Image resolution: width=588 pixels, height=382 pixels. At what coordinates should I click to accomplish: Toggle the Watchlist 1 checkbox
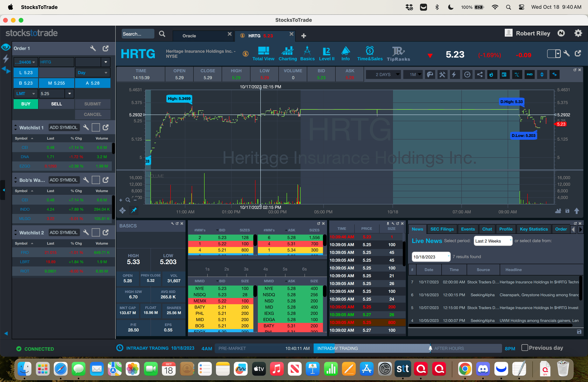pos(96,128)
